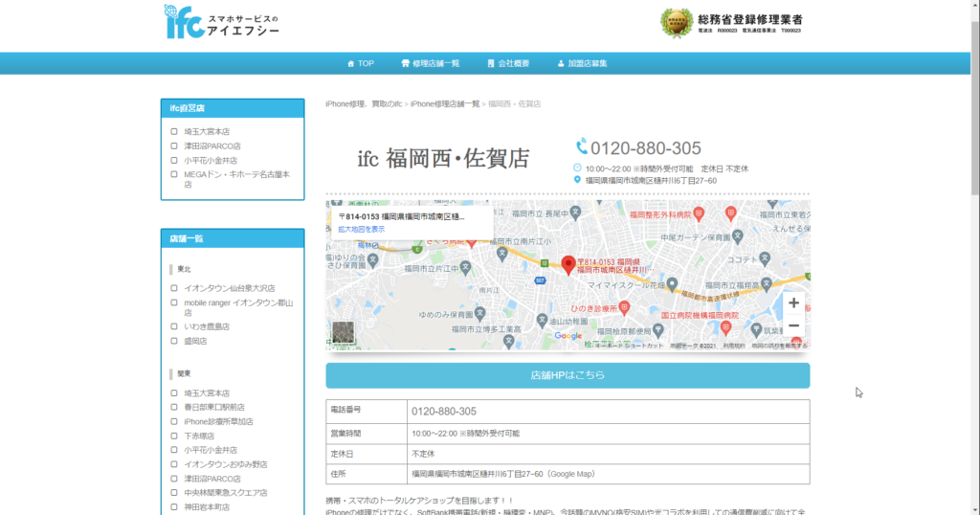Image resolution: width=980 pixels, height=515 pixels.
Task: Click the ゆめのみ保育園 map marker
Action: click(480, 313)
